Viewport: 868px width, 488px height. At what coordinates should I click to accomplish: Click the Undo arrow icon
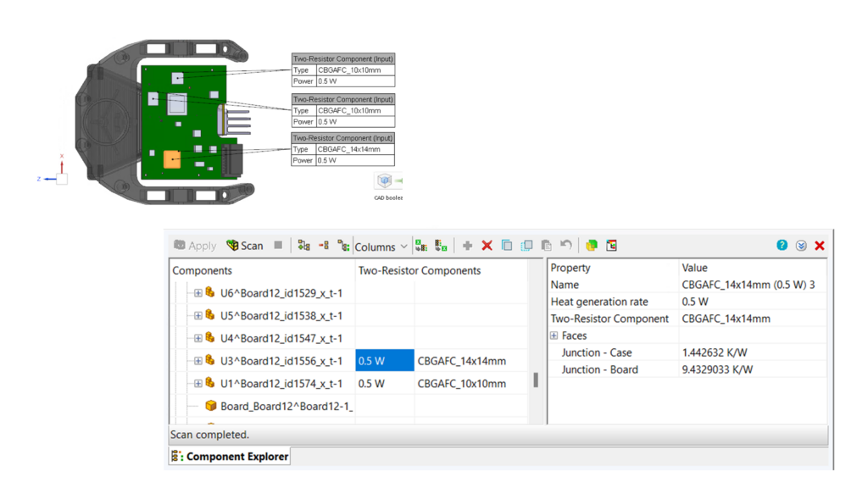tap(565, 245)
